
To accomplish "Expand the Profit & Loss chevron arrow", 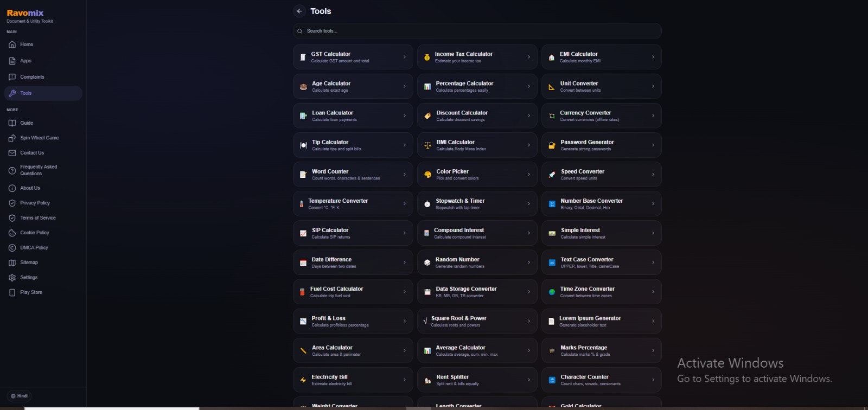I will click(x=405, y=321).
